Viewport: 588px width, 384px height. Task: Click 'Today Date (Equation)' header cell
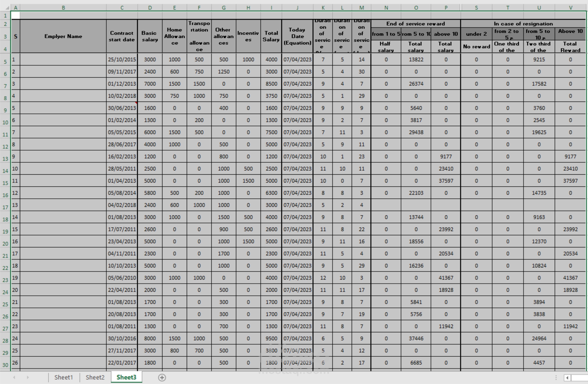pos(298,36)
